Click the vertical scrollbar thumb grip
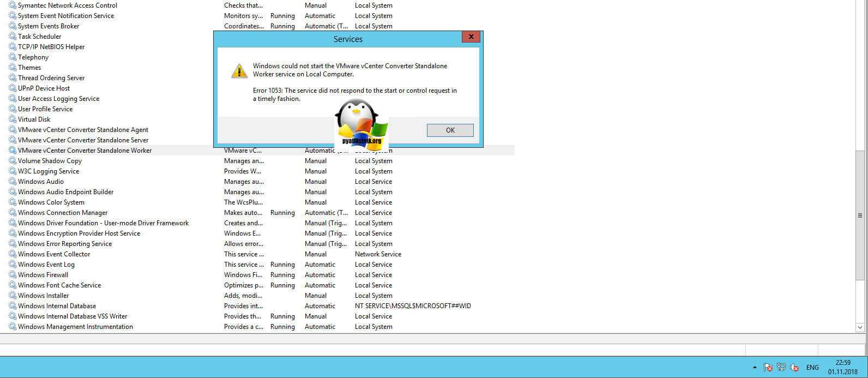 pyautogui.click(x=860, y=215)
